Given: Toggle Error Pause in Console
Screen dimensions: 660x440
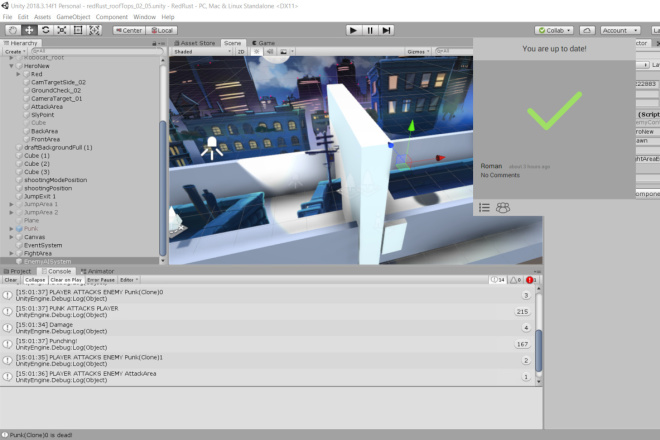Looking at the screenshot, I should pyautogui.click(x=101, y=280).
